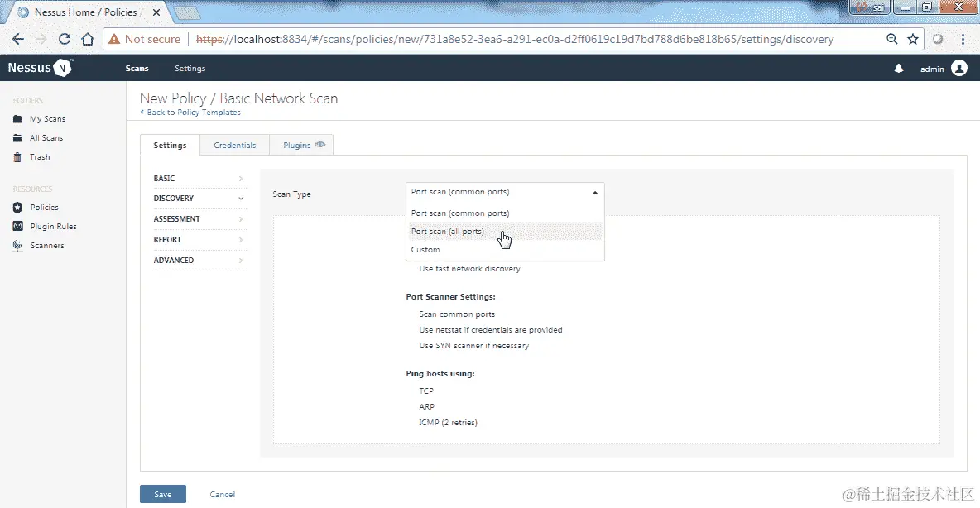Screen dimensions: 980x508
Task: Open the admin user avatar menu
Action: (x=959, y=68)
